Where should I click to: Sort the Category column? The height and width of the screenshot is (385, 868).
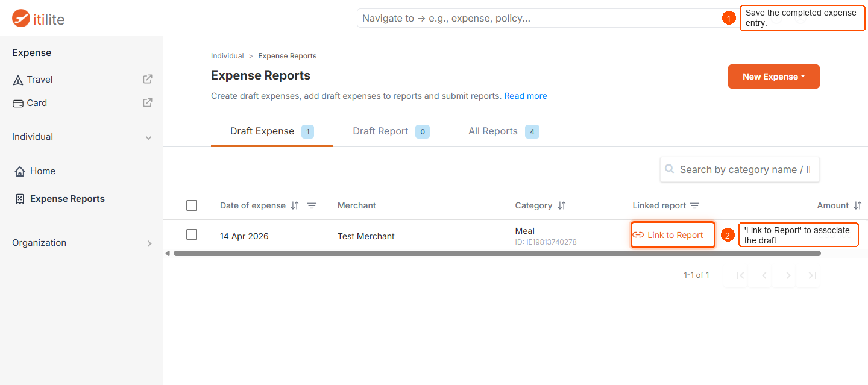[x=562, y=205]
